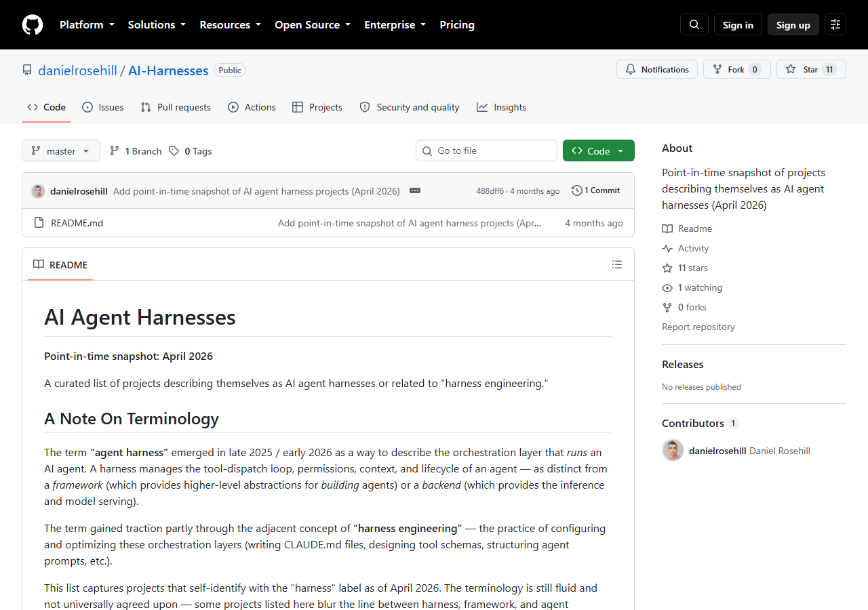Open the Security and quality tab
This screenshot has height=610, width=868.
tap(410, 107)
